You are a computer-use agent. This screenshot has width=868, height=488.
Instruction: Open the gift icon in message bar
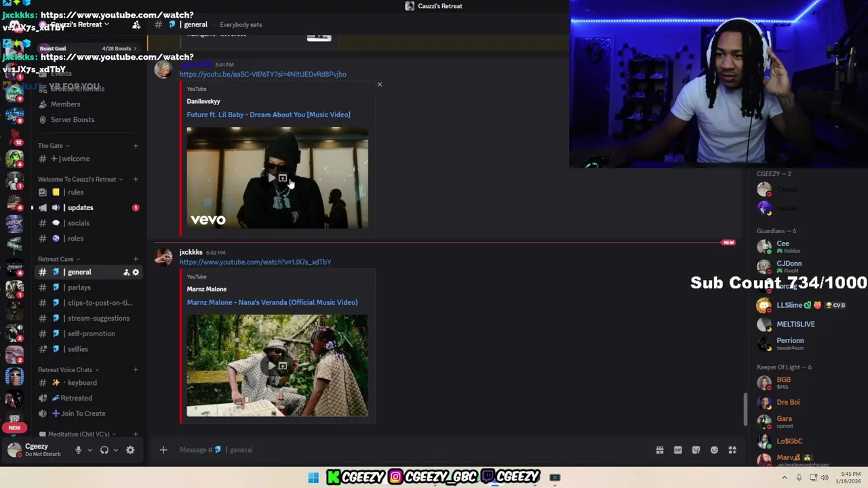[659, 450]
